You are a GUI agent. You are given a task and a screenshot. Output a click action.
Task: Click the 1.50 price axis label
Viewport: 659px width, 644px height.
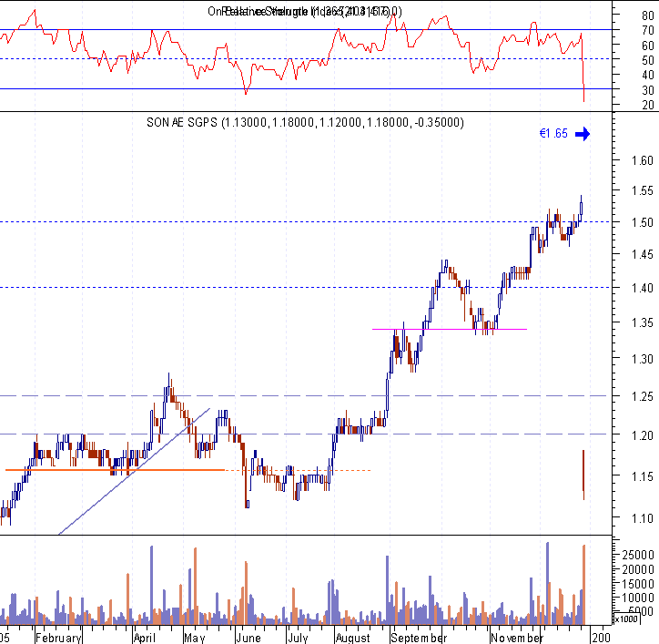[643, 222]
